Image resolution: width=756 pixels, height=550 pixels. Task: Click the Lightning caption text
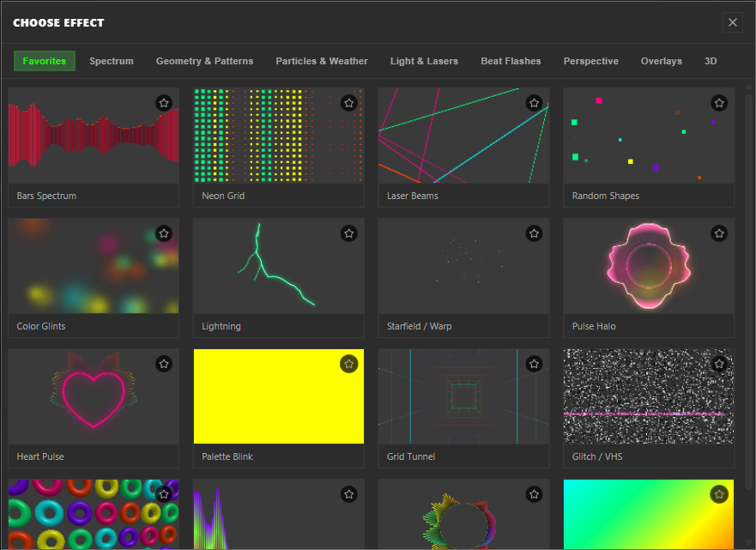(221, 326)
